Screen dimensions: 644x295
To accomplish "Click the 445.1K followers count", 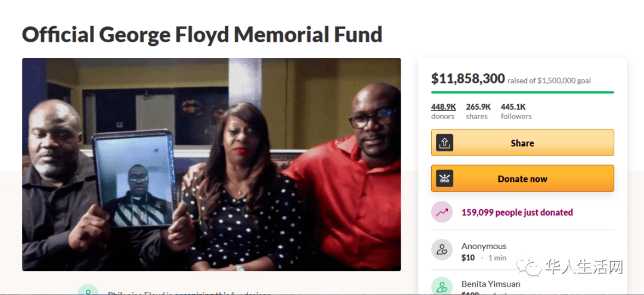I will click(516, 111).
